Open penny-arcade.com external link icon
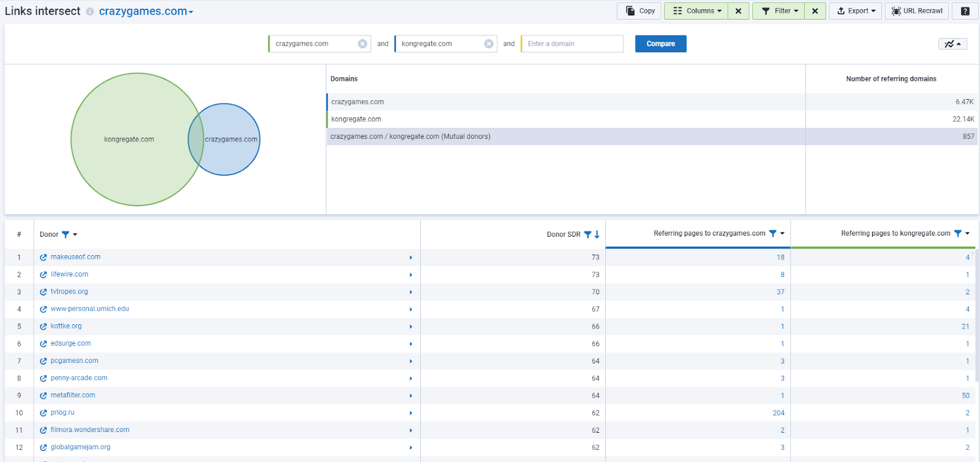 [x=43, y=378]
